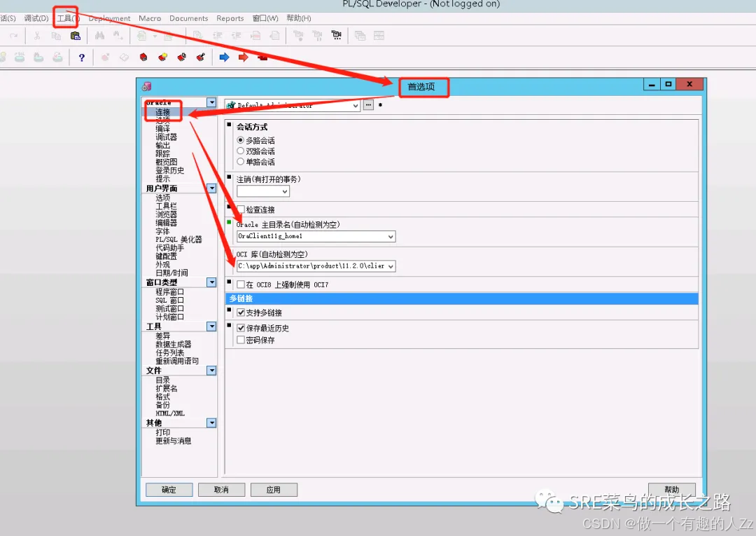This screenshot has height=536, width=756.
Task: Select 连接 in the Oracle category list
Action: tap(162, 112)
